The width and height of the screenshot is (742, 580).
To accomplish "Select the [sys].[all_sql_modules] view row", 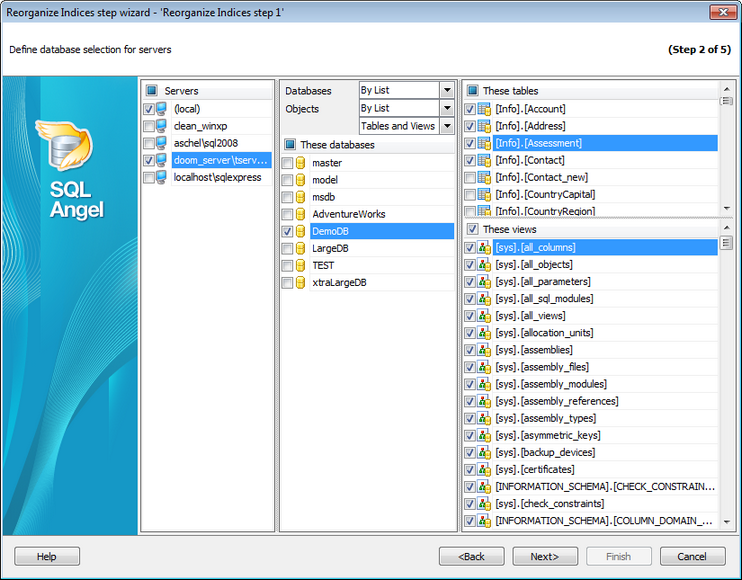I will (605, 299).
